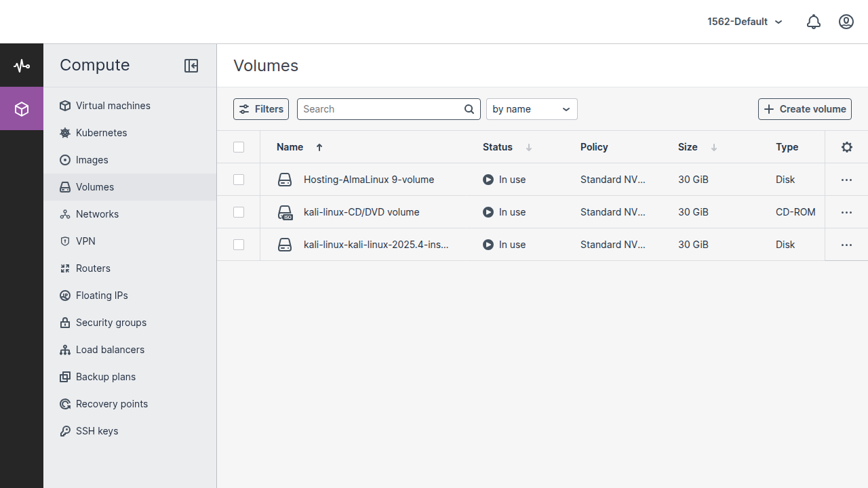Viewport: 868px width, 488px height.
Task: Open the Floating IPs page
Action: 130,296
